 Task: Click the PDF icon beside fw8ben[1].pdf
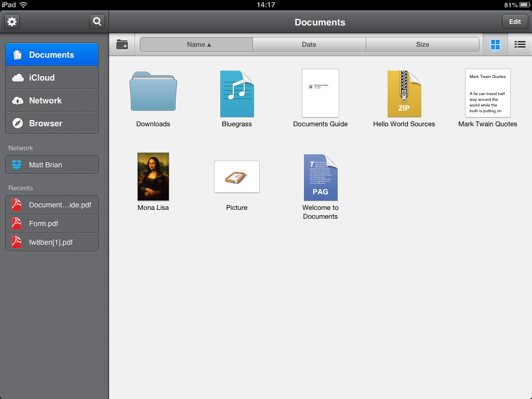pos(17,242)
